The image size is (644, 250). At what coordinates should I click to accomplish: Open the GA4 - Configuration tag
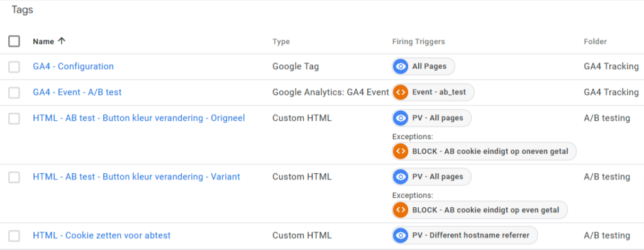pos(73,66)
